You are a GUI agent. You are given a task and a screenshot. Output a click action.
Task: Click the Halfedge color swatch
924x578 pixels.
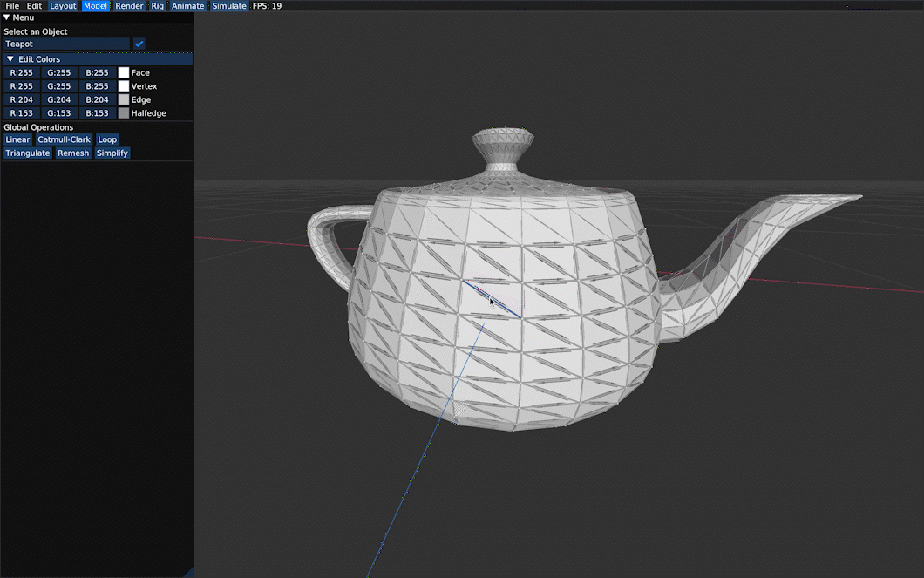(x=123, y=113)
